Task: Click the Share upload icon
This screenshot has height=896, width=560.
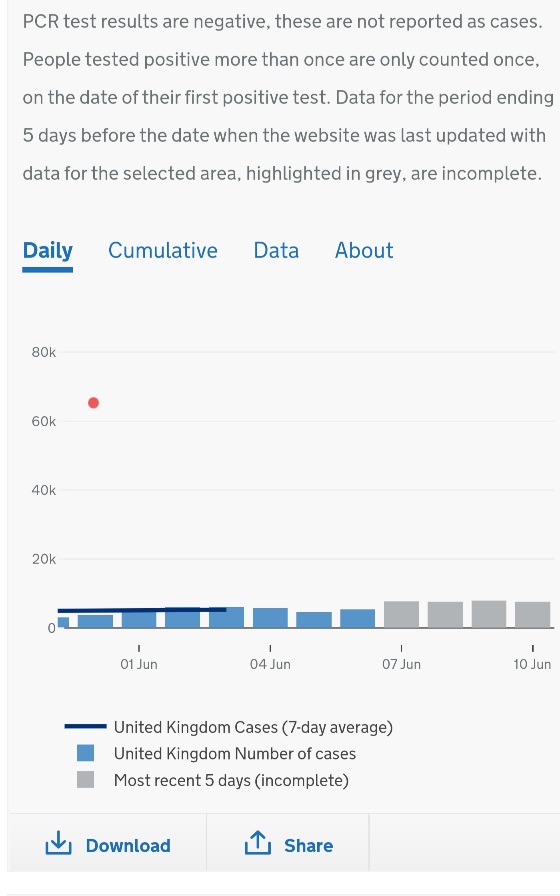Action: point(258,843)
